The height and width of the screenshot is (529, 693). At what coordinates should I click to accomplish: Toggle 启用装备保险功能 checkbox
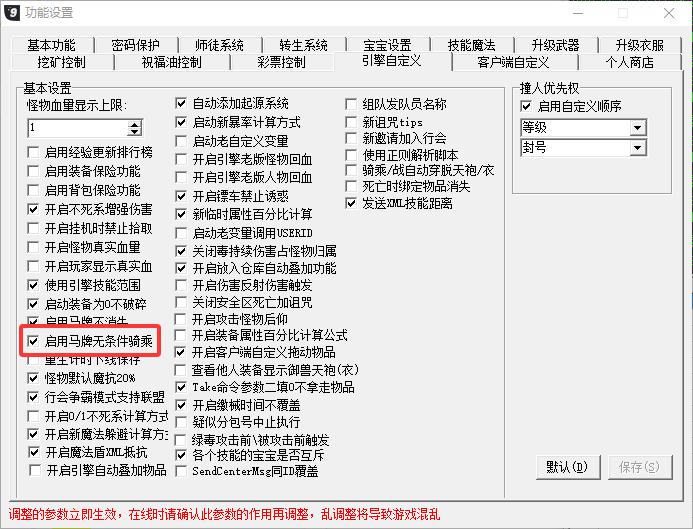[33, 171]
